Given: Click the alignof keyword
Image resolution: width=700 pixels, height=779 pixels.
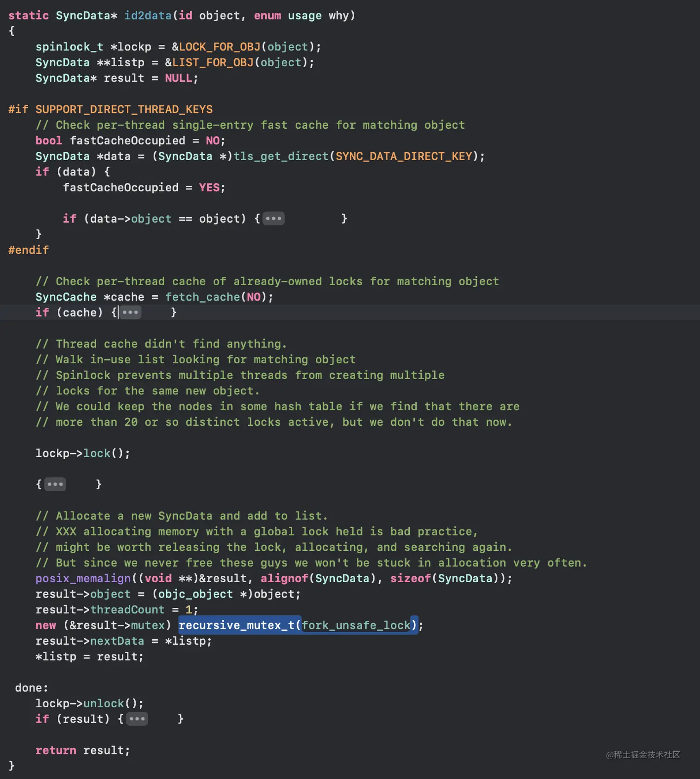Looking at the screenshot, I should point(284,579).
